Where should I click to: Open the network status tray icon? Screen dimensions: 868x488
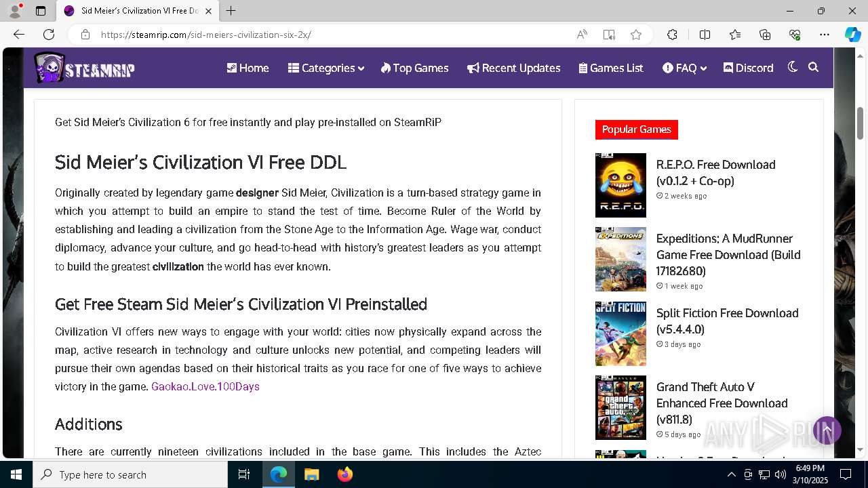764,474
